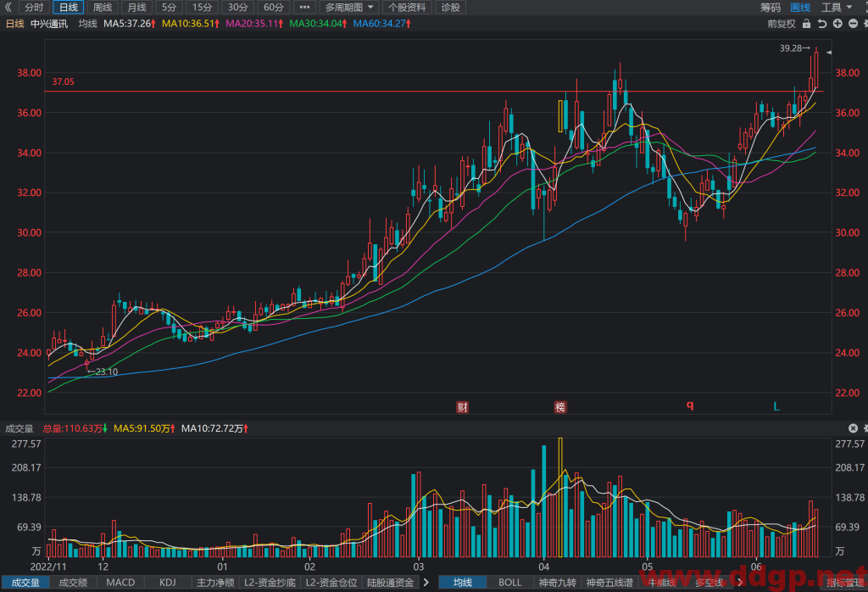Switch sub-chart to MACD
The width and height of the screenshot is (868, 592).
(120, 583)
